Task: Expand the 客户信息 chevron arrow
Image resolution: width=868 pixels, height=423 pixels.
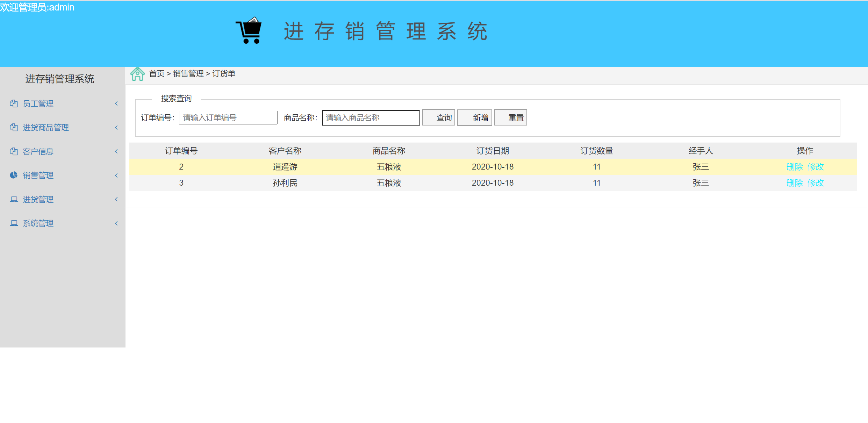Action: pyautogui.click(x=116, y=151)
